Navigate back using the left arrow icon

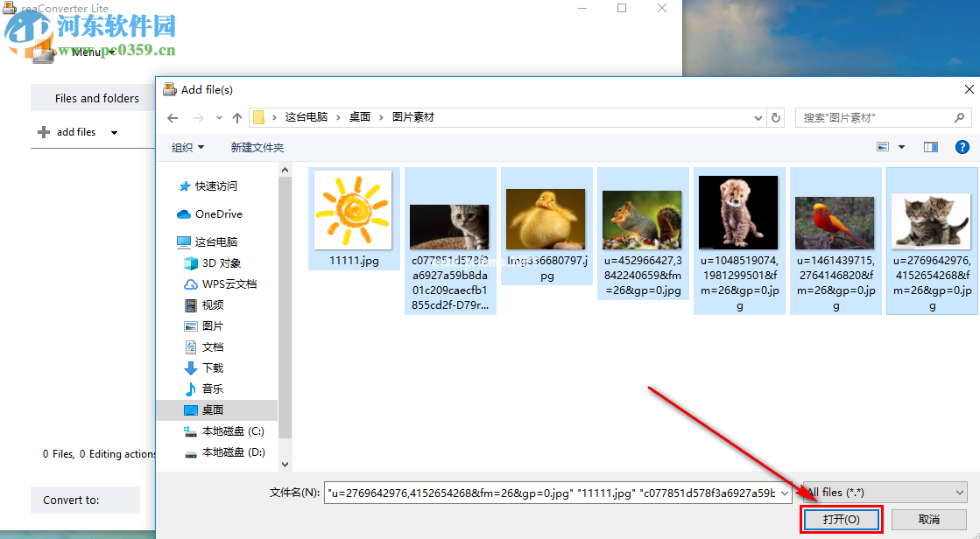tap(173, 116)
